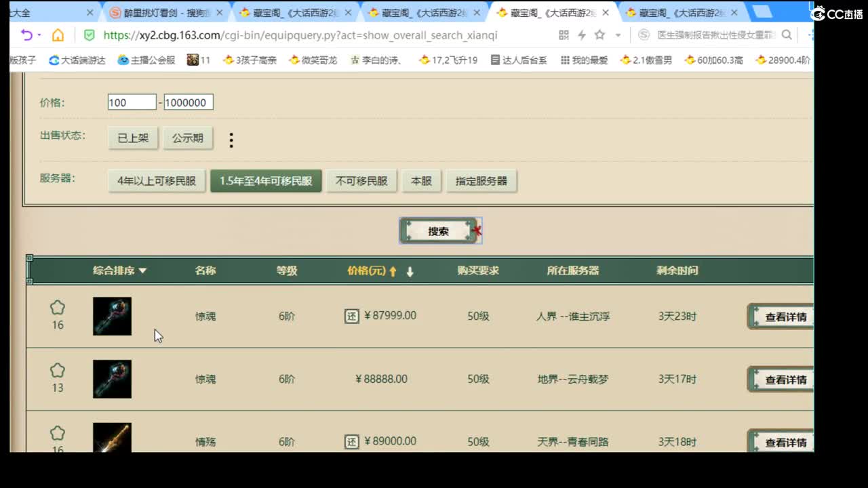Close the 醉里挑灯看剑 tab
Screen dimensions: 868x488
point(219,13)
